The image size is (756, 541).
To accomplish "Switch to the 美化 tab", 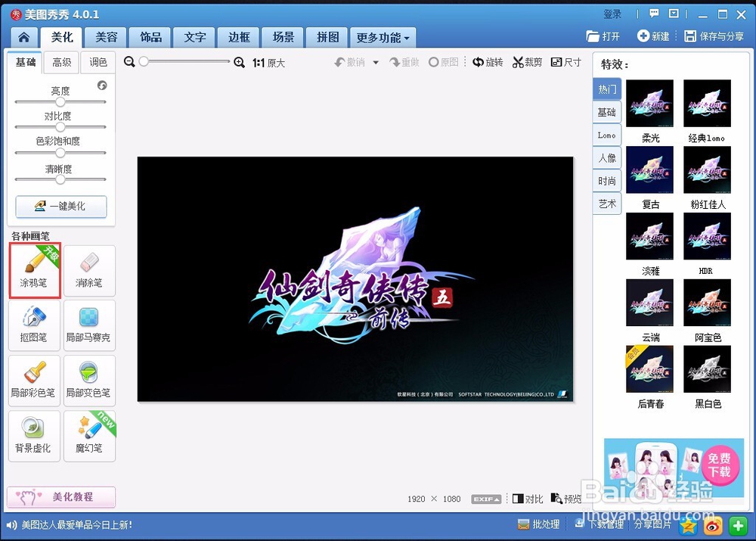I will pyautogui.click(x=62, y=37).
